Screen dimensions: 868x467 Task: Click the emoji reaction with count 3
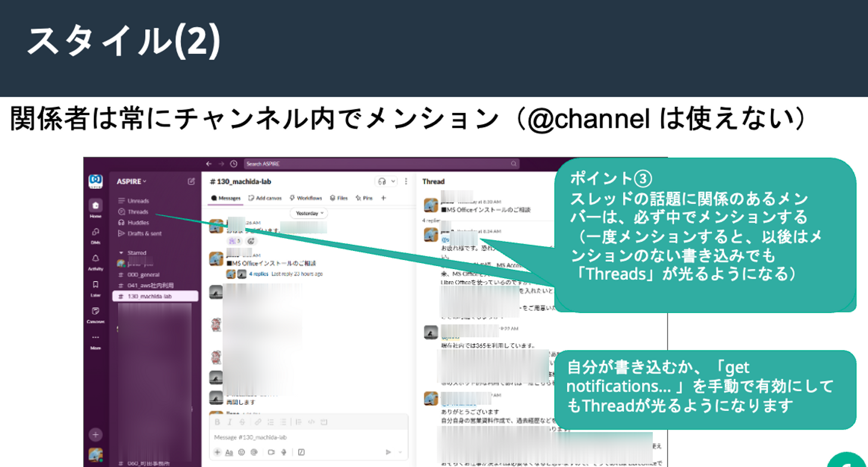pos(233,241)
